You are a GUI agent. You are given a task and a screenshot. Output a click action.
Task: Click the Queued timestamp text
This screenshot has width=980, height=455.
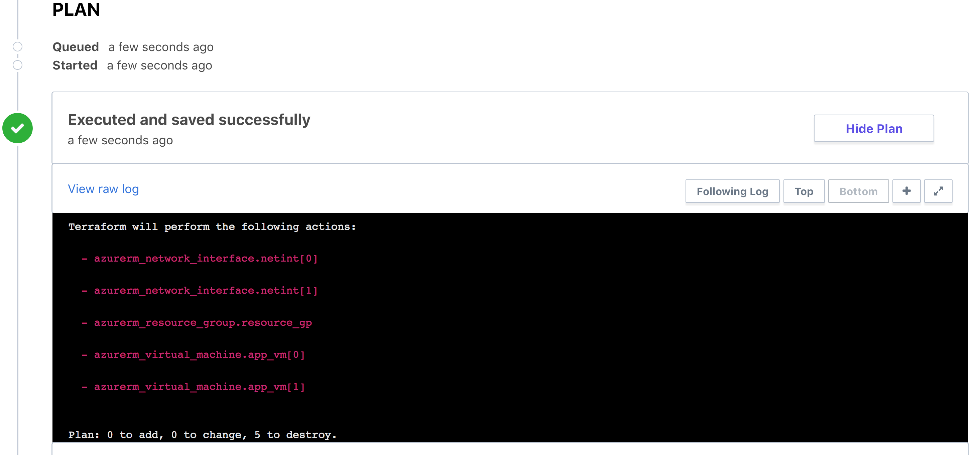coord(160,47)
